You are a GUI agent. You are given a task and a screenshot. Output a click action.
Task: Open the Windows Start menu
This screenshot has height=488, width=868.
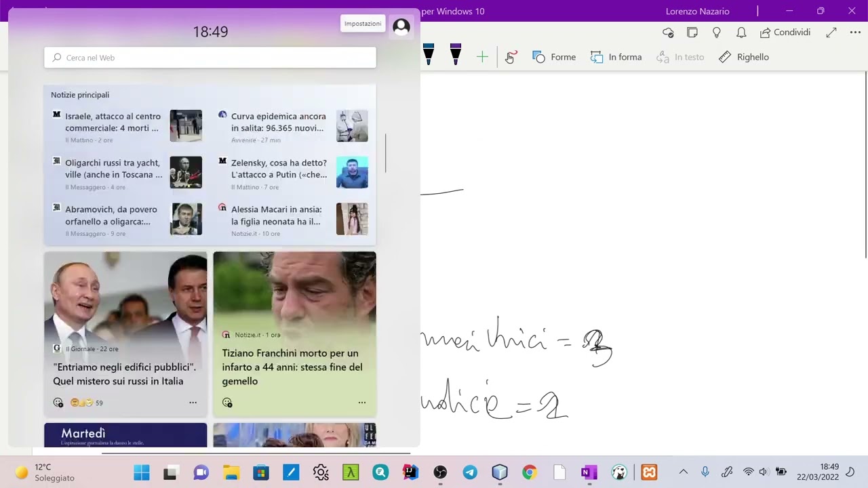(142, 472)
